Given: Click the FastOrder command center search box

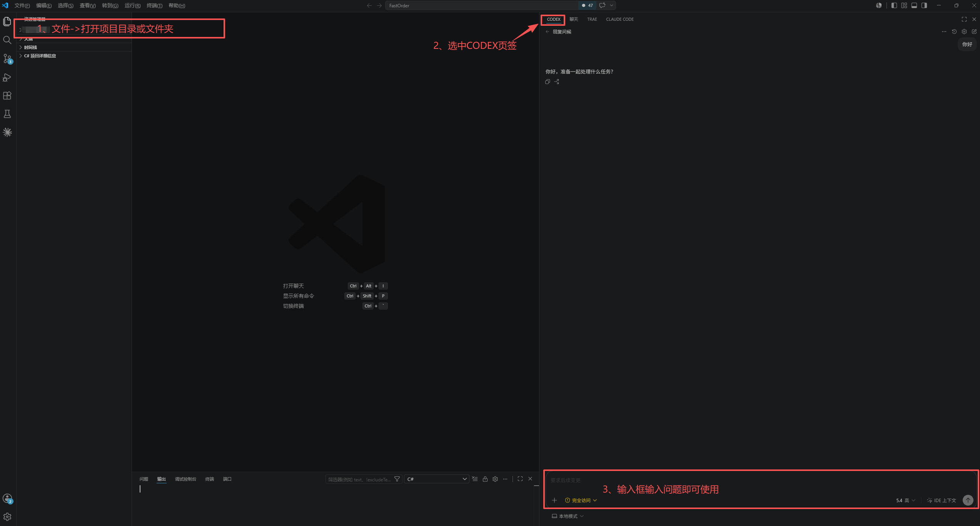Looking at the screenshot, I should (x=481, y=5).
